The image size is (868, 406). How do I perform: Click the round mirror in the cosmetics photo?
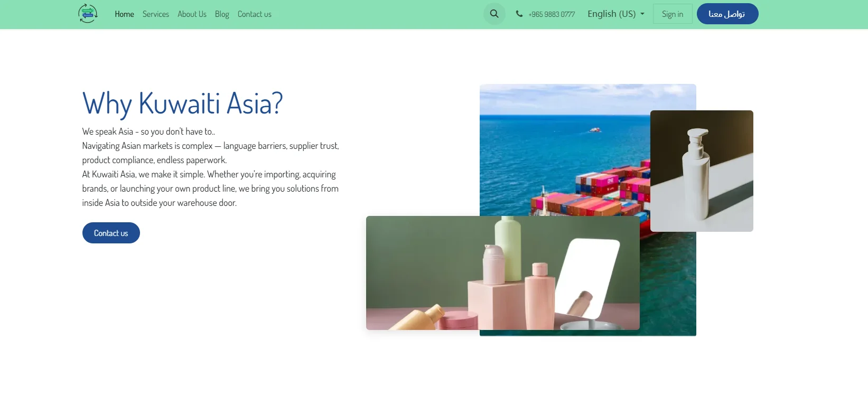[x=586, y=278]
